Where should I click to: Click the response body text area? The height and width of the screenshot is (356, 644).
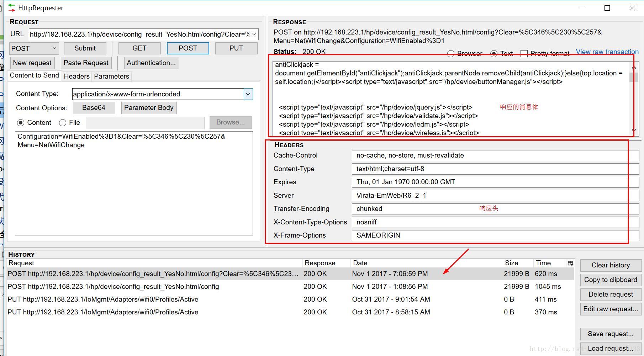point(451,99)
